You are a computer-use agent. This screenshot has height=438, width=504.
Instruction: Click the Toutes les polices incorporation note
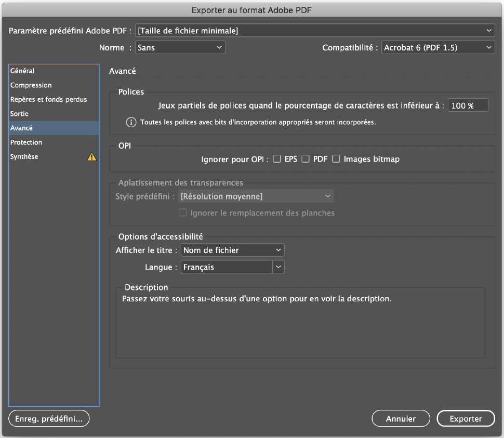pos(258,122)
